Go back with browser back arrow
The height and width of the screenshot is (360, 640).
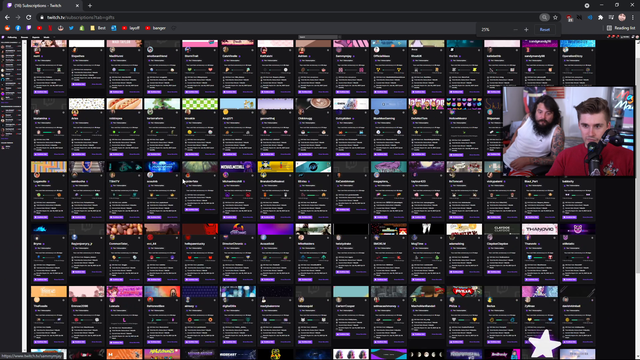(7, 18)
